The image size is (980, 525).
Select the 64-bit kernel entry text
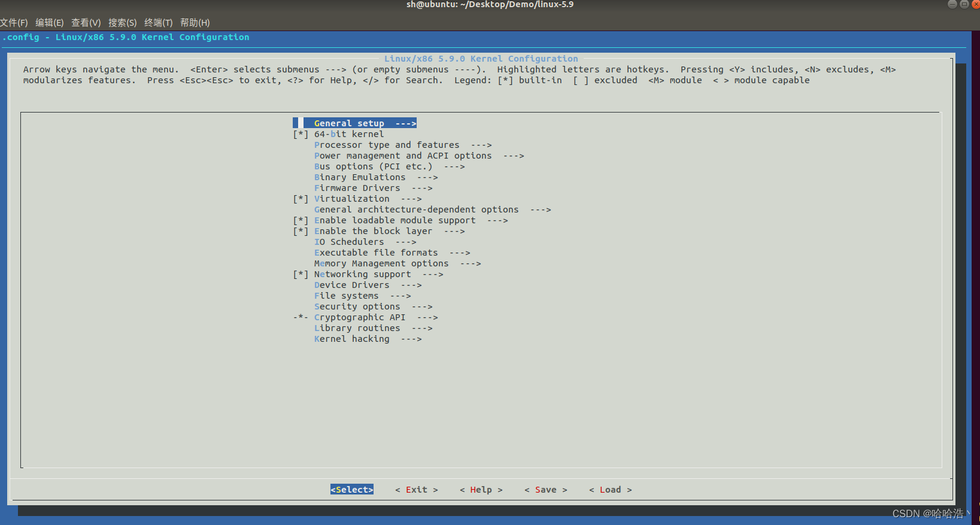click(x=349, y=134)
